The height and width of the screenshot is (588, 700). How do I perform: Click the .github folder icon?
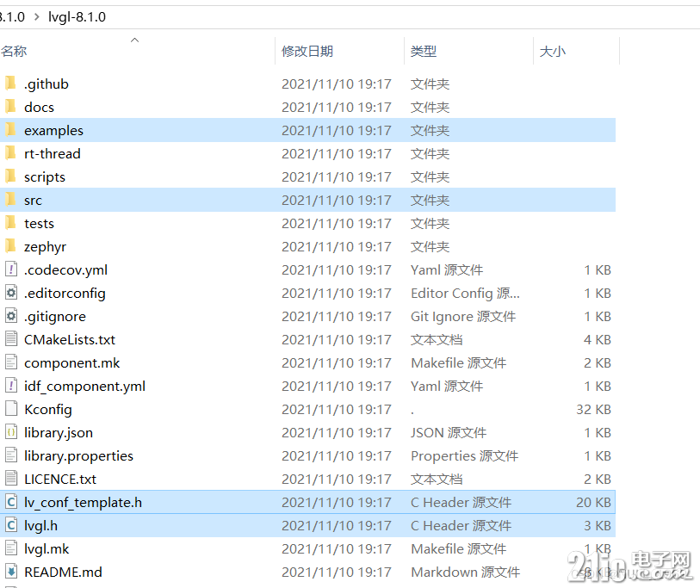pyautogui.click(x=10, y=84)
